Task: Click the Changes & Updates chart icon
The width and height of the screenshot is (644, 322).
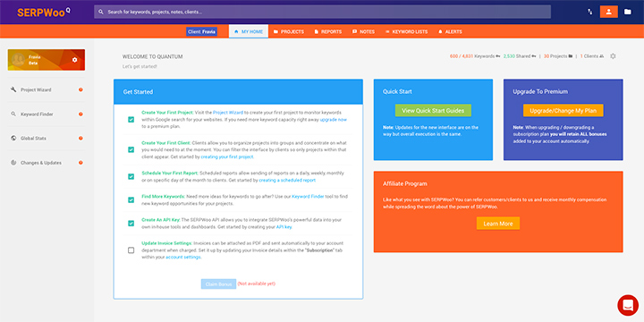Action: point(13,163)
